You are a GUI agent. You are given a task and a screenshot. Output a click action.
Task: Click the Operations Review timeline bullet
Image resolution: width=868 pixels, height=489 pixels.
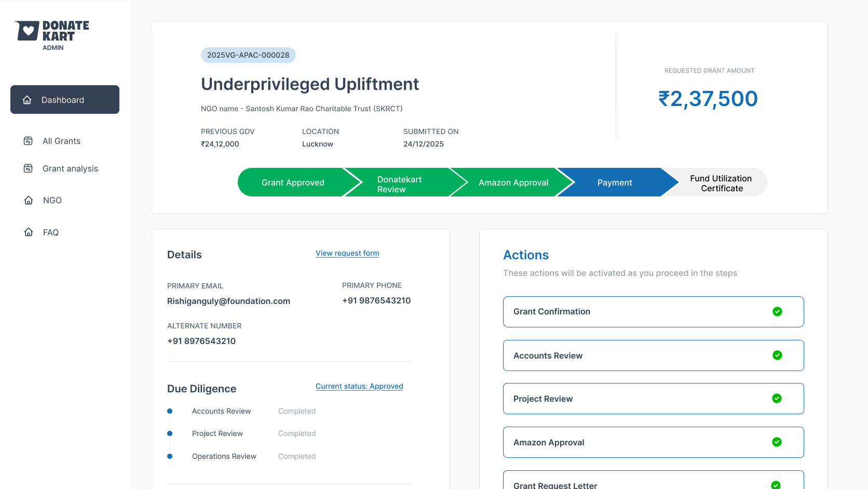tap(170, 456)
